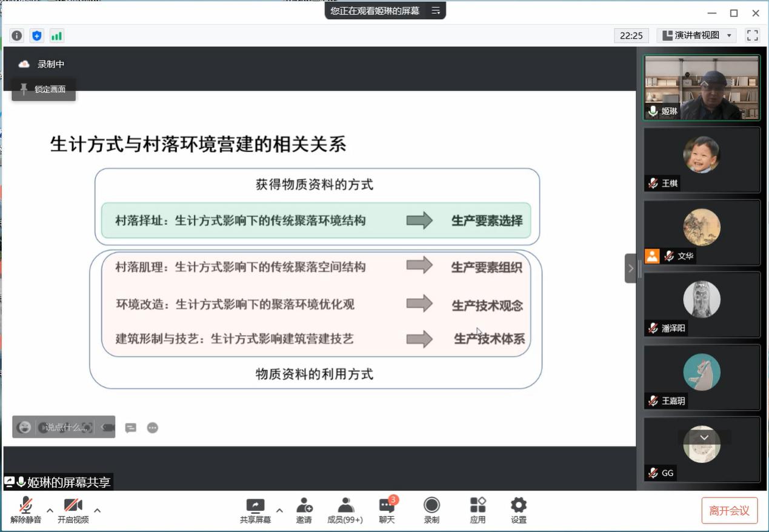Click the Leave Meeting button
769x532 pixels.
(730, 511)
